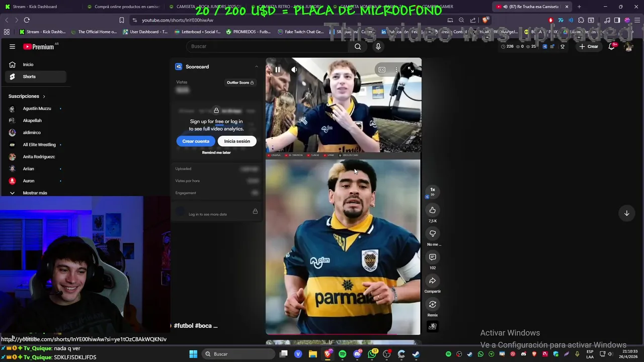This screenshot has height=362, width=644.
Task: Bookmark this page with the bookmark icon
Action: point(121,20)
